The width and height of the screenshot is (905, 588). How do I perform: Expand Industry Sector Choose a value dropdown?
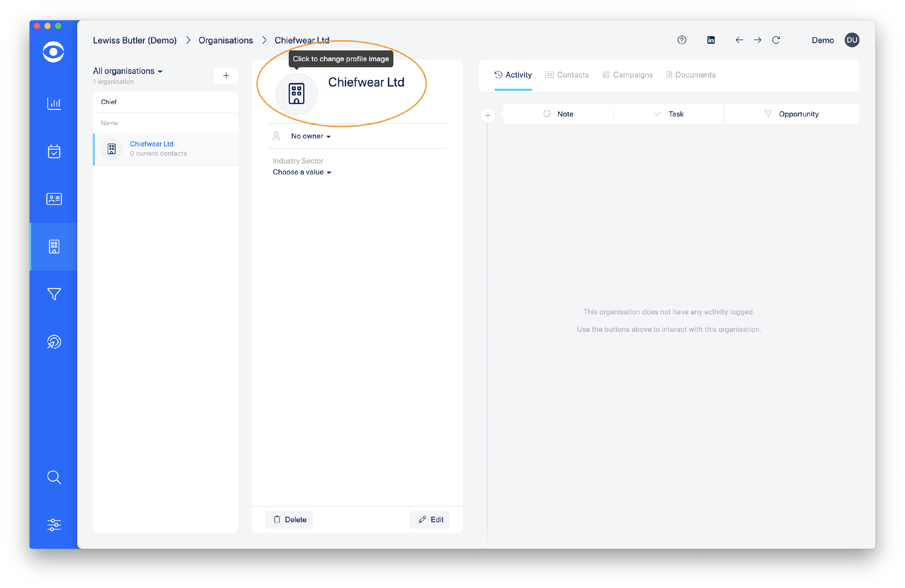(x=302, y=172)
